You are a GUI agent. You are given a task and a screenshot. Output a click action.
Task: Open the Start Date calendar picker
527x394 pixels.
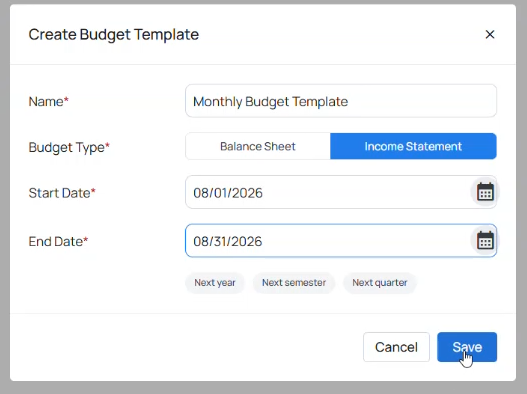click(485, 192)
